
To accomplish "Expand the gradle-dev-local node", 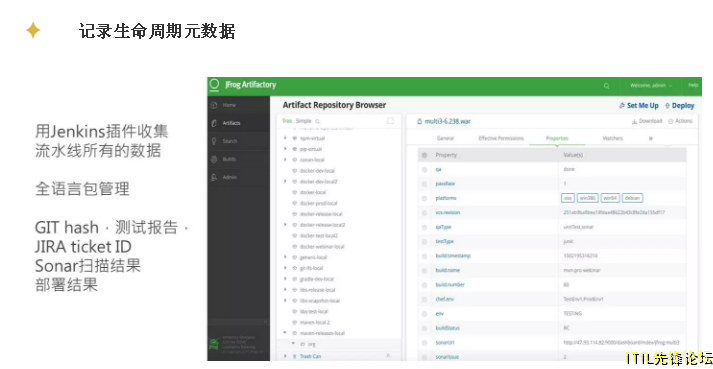I will pyautogui.click(x=285, y=279).
